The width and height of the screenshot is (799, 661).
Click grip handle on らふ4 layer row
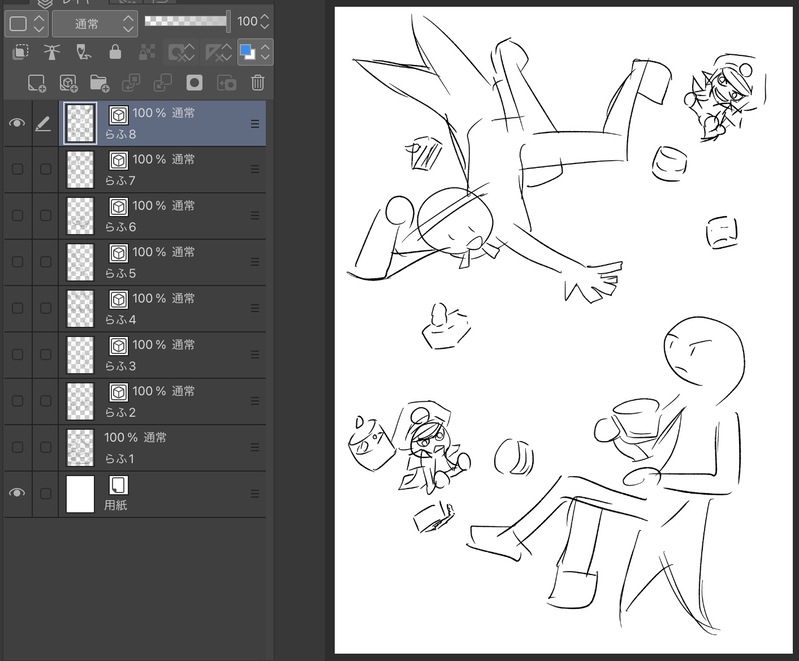pos(255,308)
